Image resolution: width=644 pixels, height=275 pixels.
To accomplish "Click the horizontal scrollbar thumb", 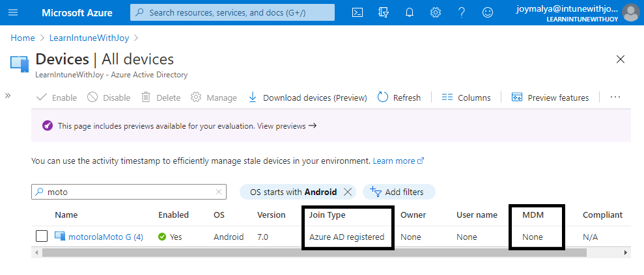I will tap(315, 252).
